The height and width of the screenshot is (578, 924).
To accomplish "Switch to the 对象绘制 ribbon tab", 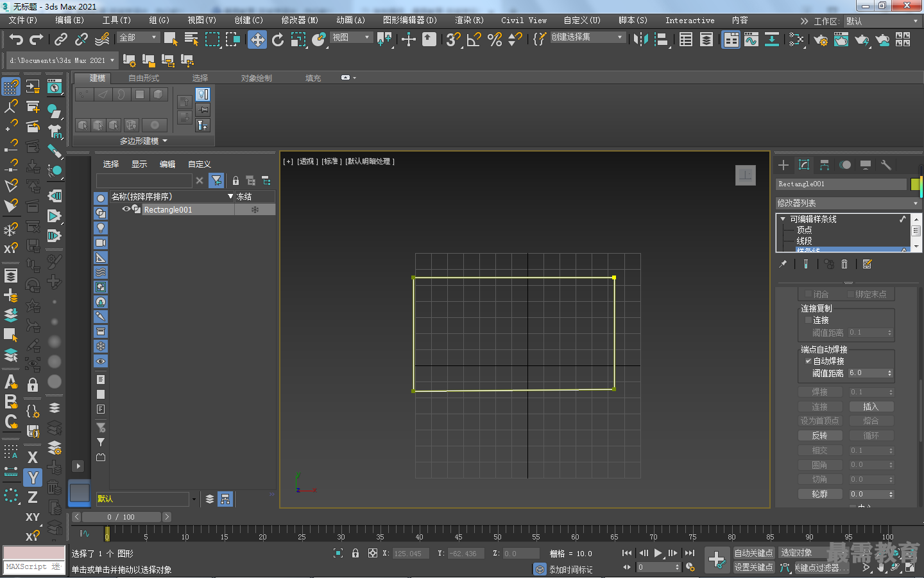I will tap(257, 78).
